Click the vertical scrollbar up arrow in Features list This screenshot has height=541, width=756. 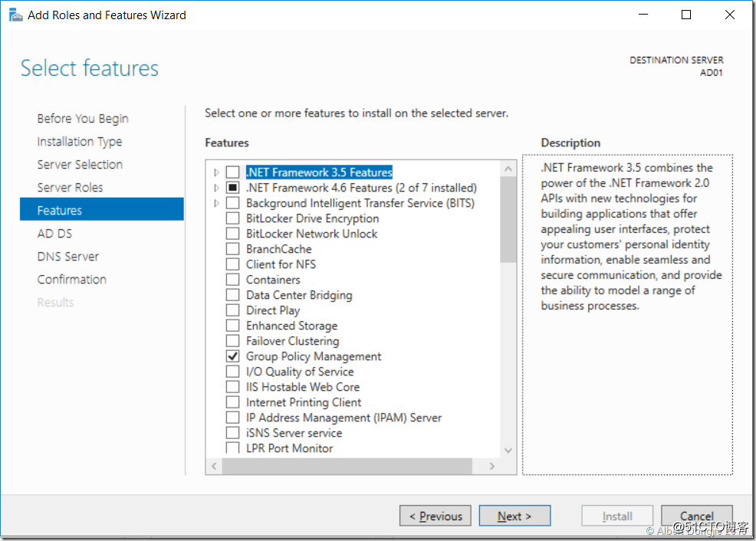pyautogui.click(x=508, y=169)
